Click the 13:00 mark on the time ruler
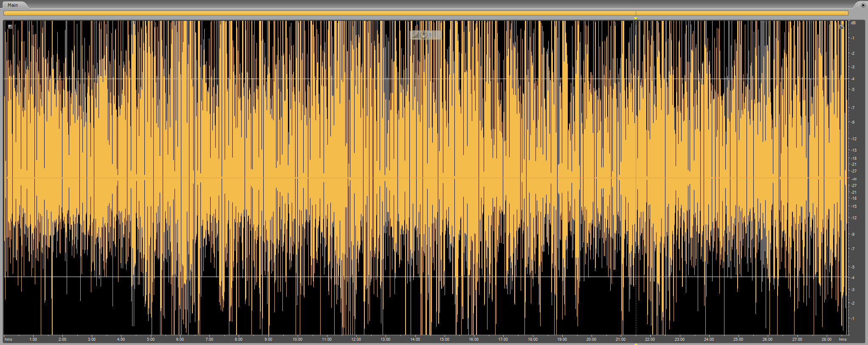868x345 pixels. [x=385, y=339]
